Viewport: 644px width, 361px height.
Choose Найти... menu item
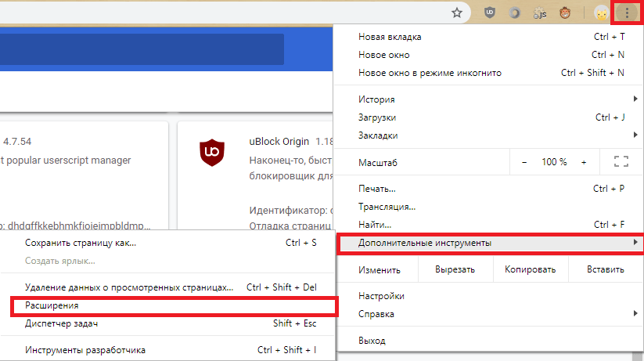pyautogui.click(x=489, y=225)
